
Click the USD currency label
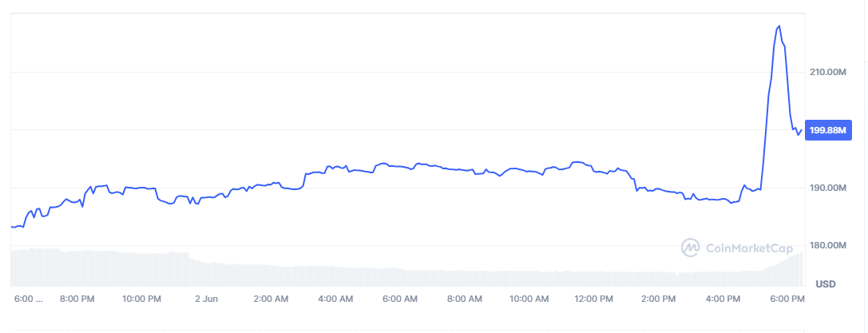[x=825, y=283]
